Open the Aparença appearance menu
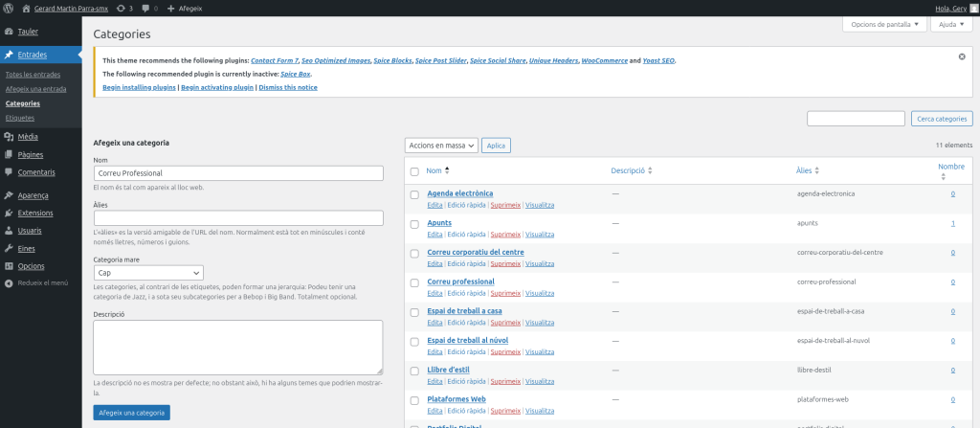 tap(34, 195)
